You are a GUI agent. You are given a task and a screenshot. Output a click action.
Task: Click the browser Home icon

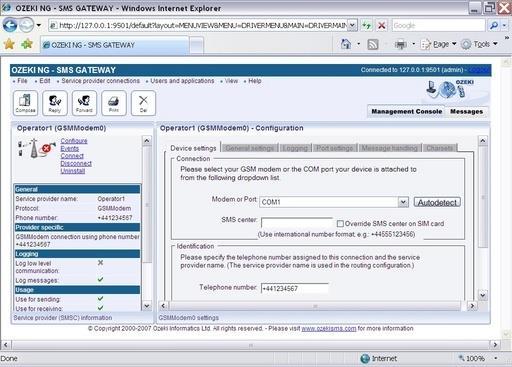pos(346,44)
